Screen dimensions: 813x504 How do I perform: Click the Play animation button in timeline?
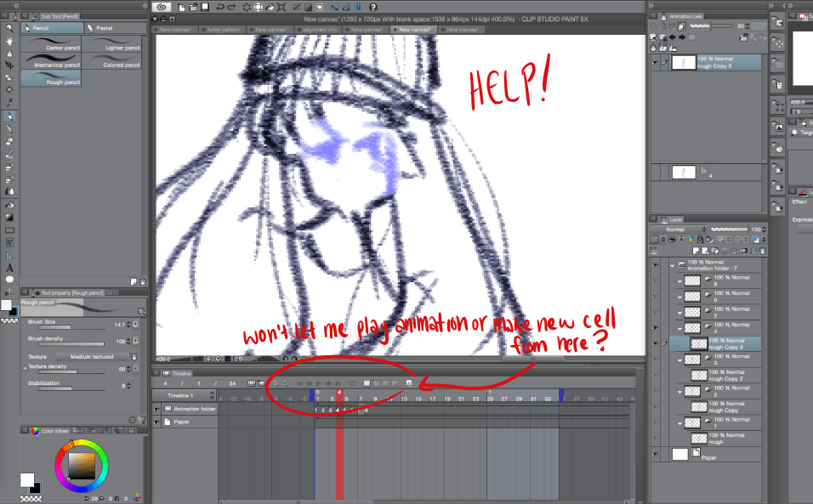pyautogui.click(x=318, y=383)
